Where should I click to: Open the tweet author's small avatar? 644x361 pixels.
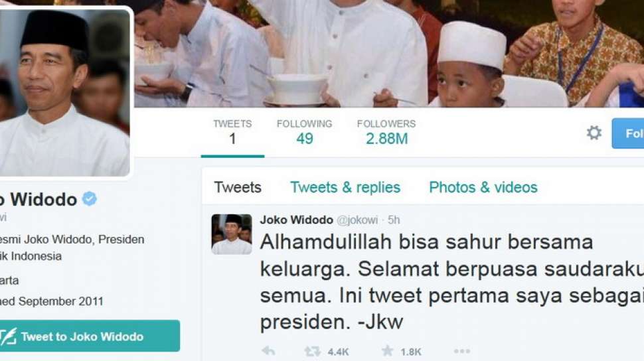[232, 234]
